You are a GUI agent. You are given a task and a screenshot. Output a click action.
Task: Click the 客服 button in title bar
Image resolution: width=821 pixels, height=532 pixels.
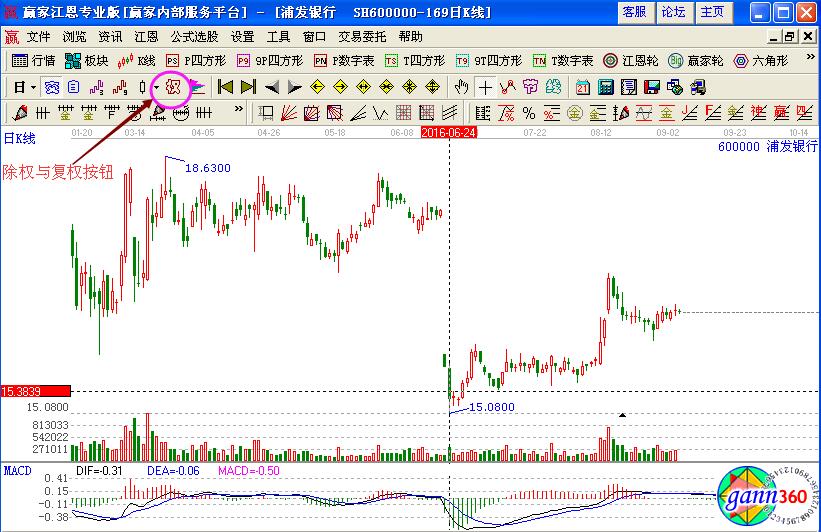pyautogui.click(x=634, y=12)
